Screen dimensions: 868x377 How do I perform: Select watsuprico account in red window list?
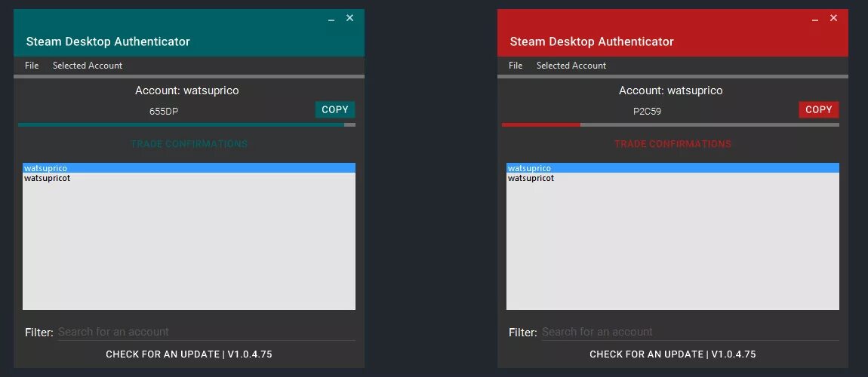tap(673, 168)
